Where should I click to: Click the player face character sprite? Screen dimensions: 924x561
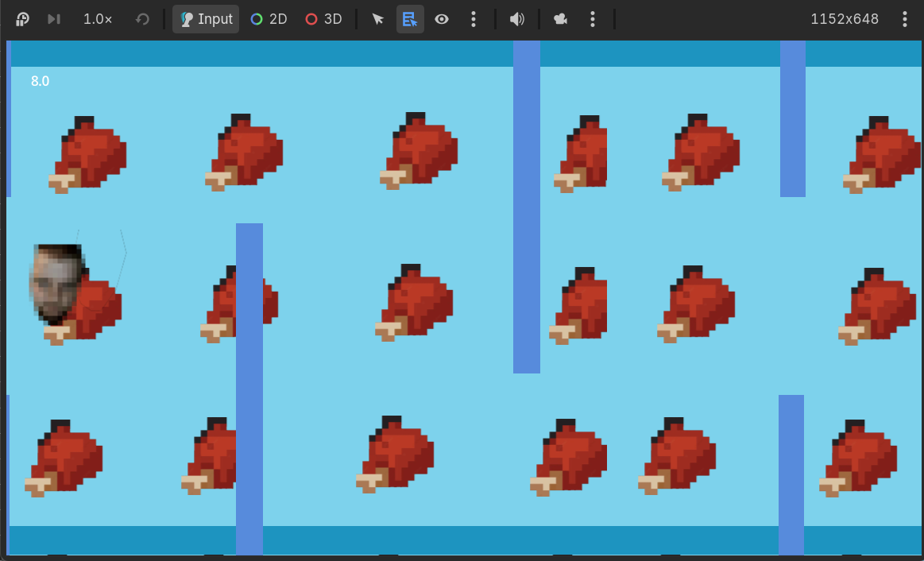pos(56,284)
